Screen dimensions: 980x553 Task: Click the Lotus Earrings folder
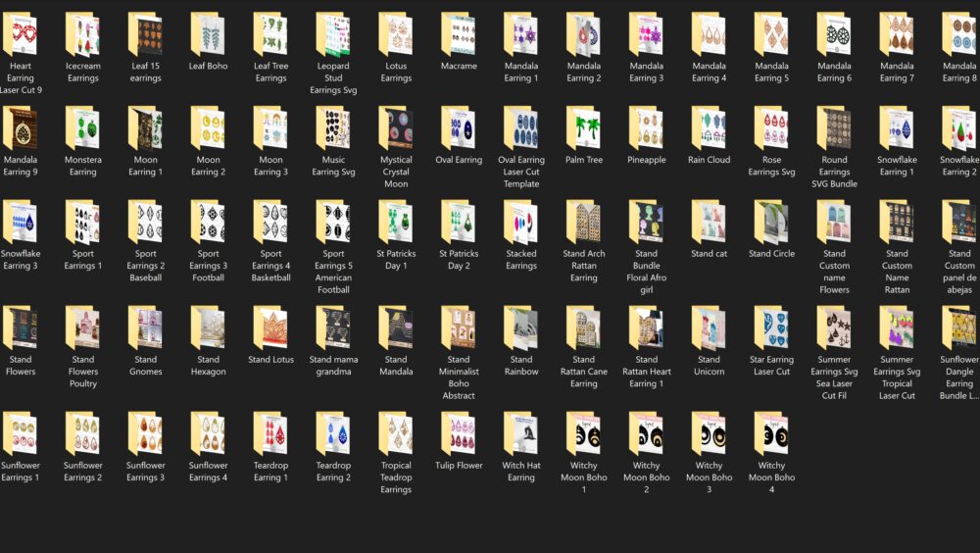[396, 35]
